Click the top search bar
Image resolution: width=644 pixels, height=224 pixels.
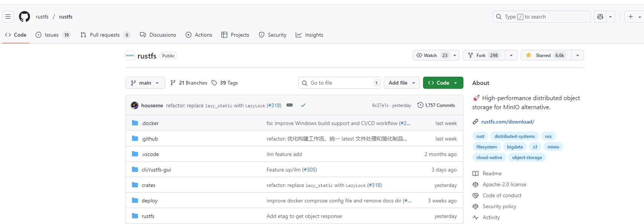[541, 17]
